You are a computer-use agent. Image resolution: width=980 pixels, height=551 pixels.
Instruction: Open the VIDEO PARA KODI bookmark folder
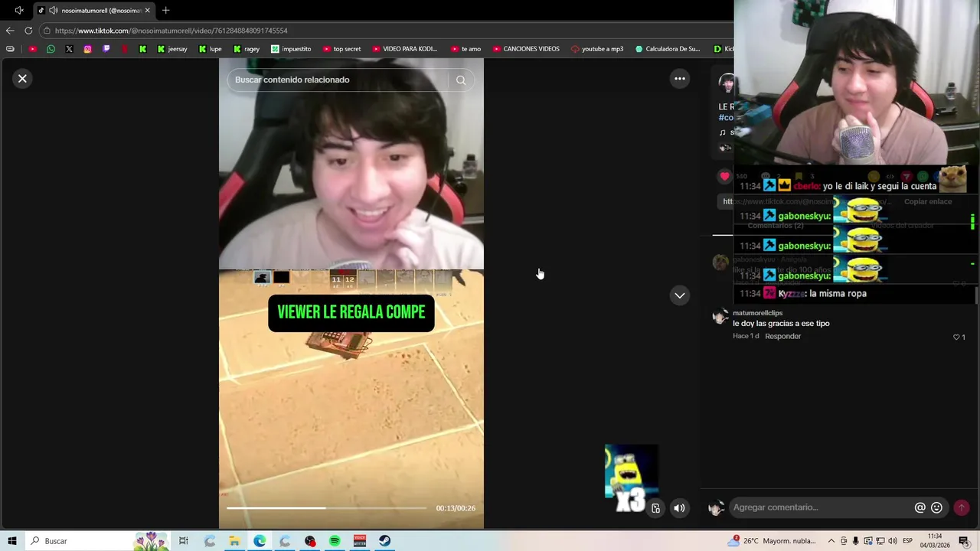point(404,49)
